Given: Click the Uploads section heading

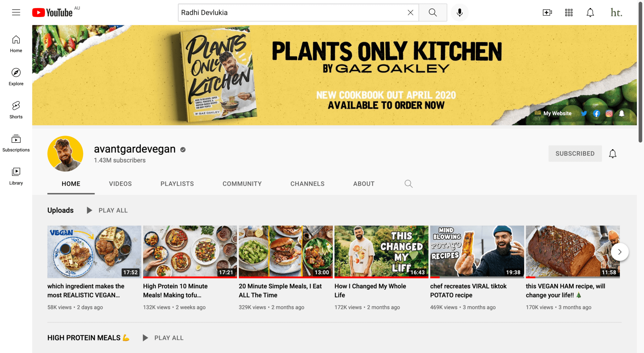Looking at the screenshot, I should (x=60, y=210).
